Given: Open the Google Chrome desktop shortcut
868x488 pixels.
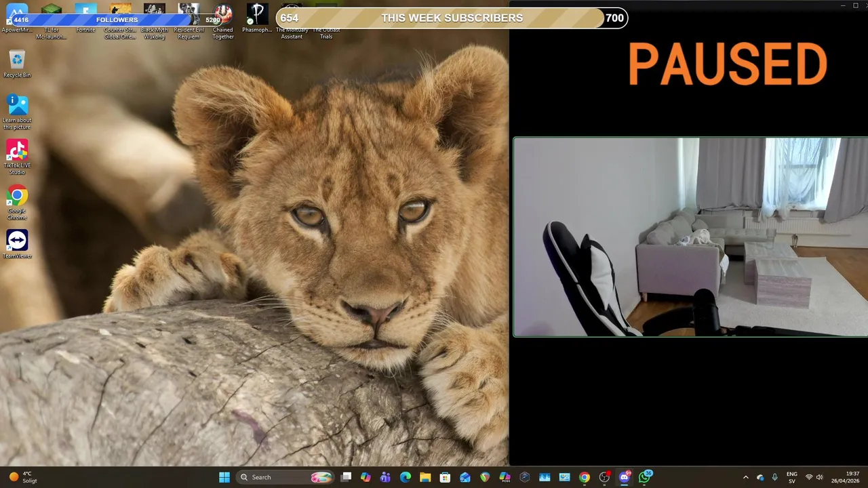Looking at the screenshot, I should click(x=17, y=203).
